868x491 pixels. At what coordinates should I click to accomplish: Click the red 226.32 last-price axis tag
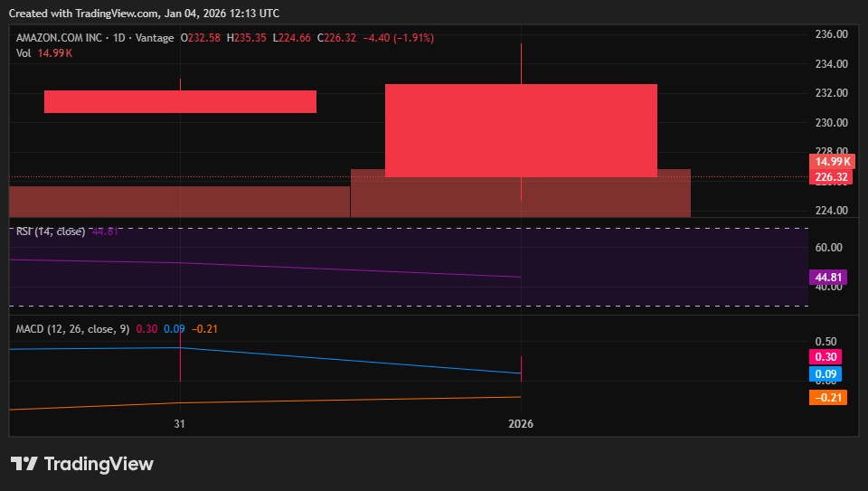tap(831, 177)
